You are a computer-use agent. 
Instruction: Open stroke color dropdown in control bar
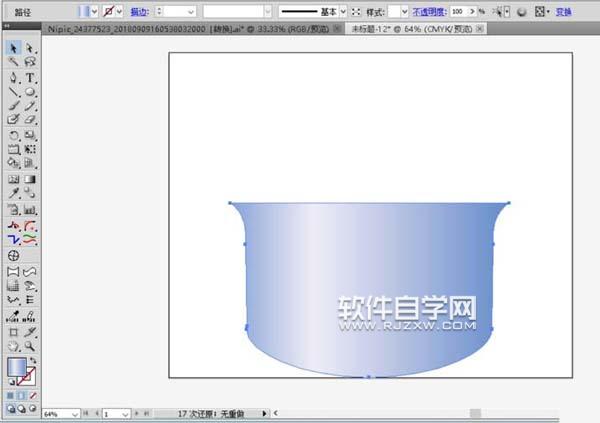tap(119, 12)
